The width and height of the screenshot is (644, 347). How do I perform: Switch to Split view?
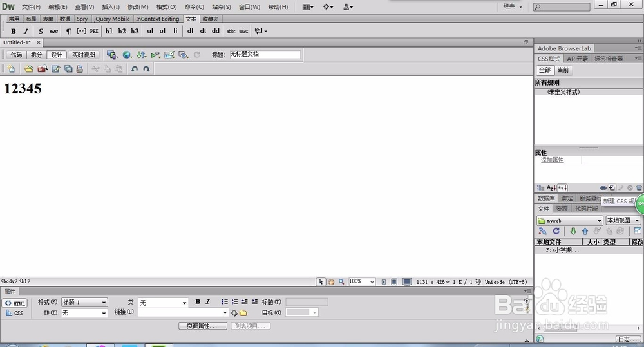(36, 55)
